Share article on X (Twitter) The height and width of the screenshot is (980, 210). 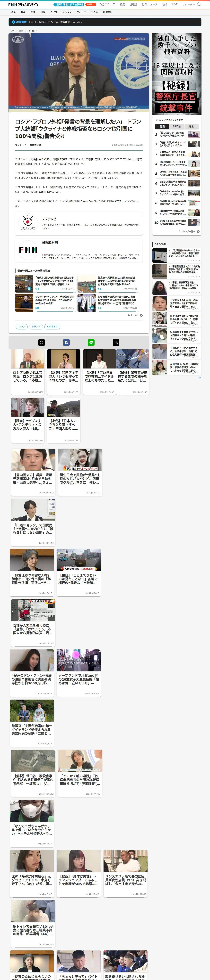[x=42, y=342]
